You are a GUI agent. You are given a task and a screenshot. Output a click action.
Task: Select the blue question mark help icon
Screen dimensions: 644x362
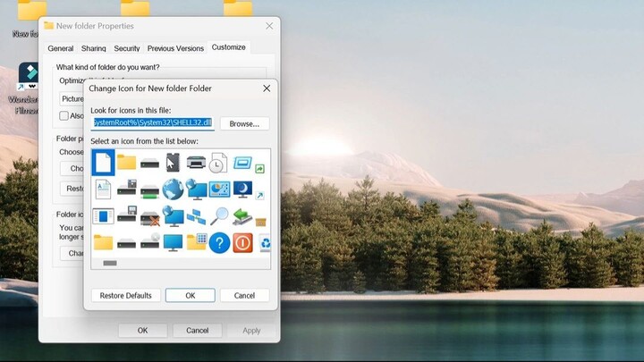(219, 243)
